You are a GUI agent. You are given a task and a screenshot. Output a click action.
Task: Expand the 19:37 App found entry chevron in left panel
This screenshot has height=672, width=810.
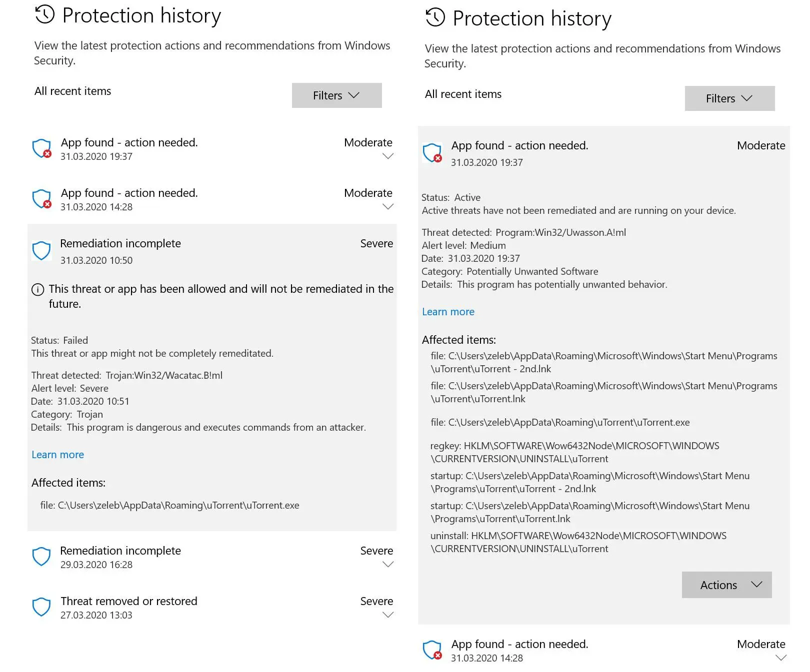(388, 156)
